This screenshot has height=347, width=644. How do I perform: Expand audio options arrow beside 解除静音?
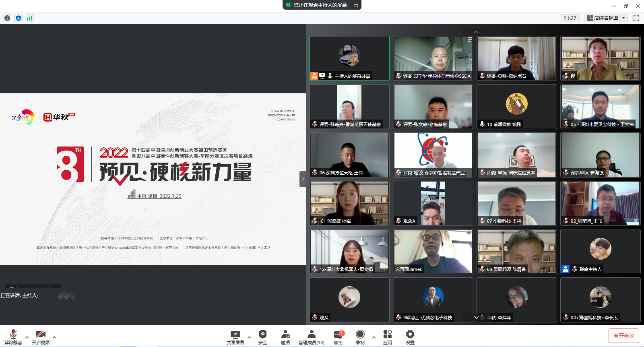tap(27, 337)
